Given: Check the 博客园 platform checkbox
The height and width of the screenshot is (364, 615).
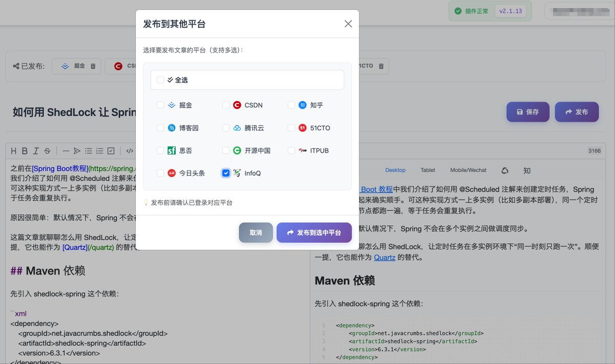Looking at the screenshot, I should [160, 128].
